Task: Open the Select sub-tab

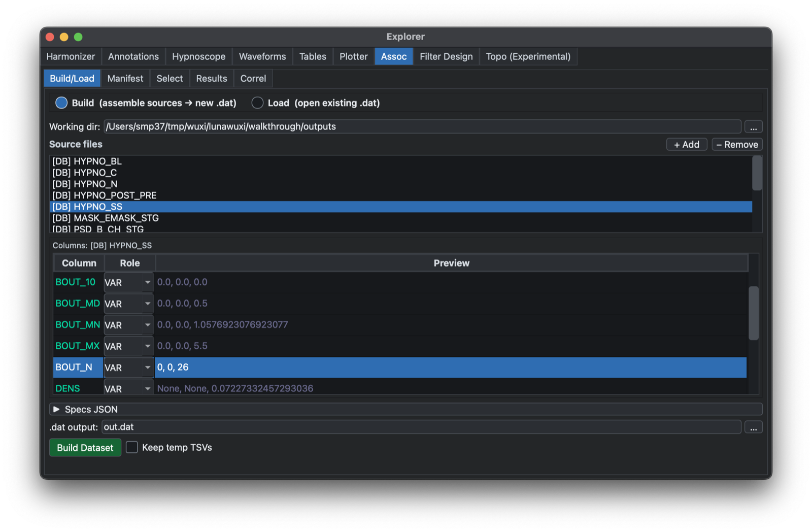Action: [x=170, y=79]
